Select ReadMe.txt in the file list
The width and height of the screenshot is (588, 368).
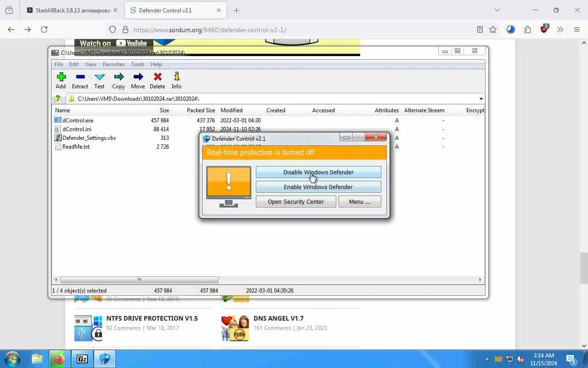[76, 146]
